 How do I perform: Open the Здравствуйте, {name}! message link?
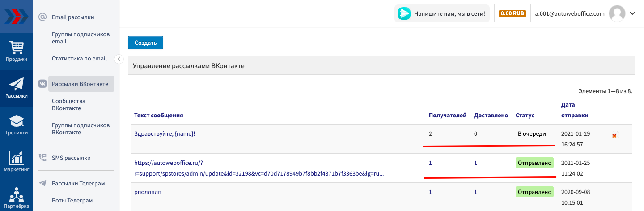coord(165,133)
